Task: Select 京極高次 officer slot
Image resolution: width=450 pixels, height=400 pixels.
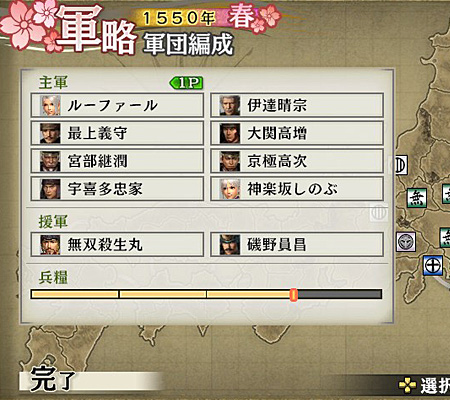Action: (297, 161)
